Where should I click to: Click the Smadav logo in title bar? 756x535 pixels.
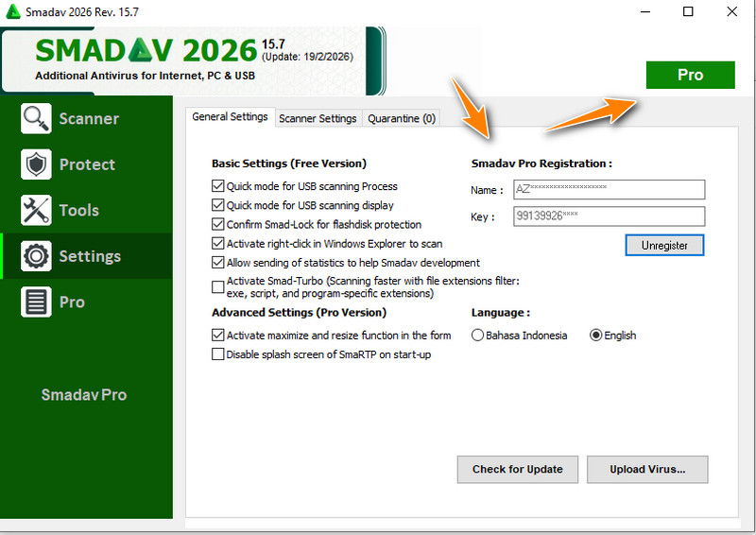(12, 11)
